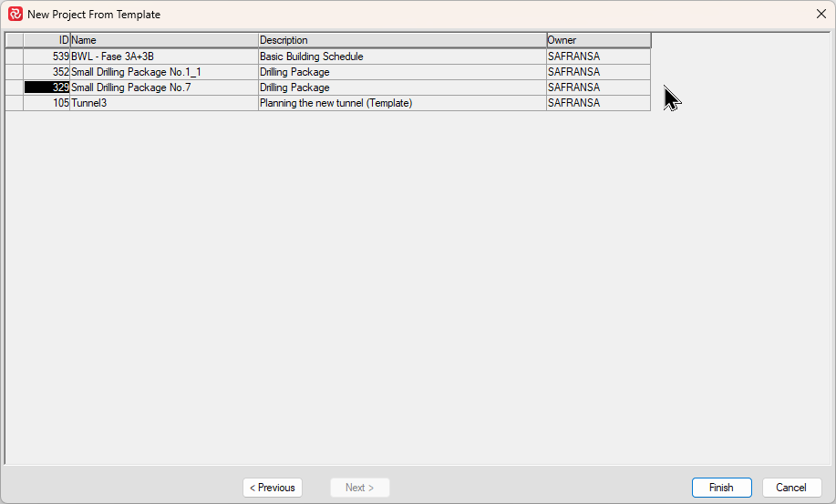Image resolution: width=836 pixels, height=504 pixels.
Task: Click ID cell 105
Action: click(x=47, y=103)
